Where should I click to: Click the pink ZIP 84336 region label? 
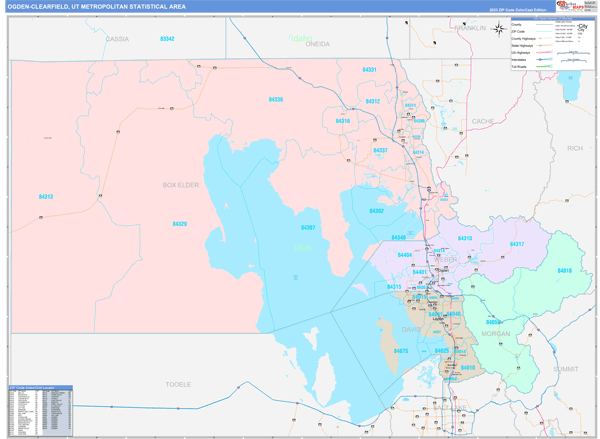coord(276,99)
